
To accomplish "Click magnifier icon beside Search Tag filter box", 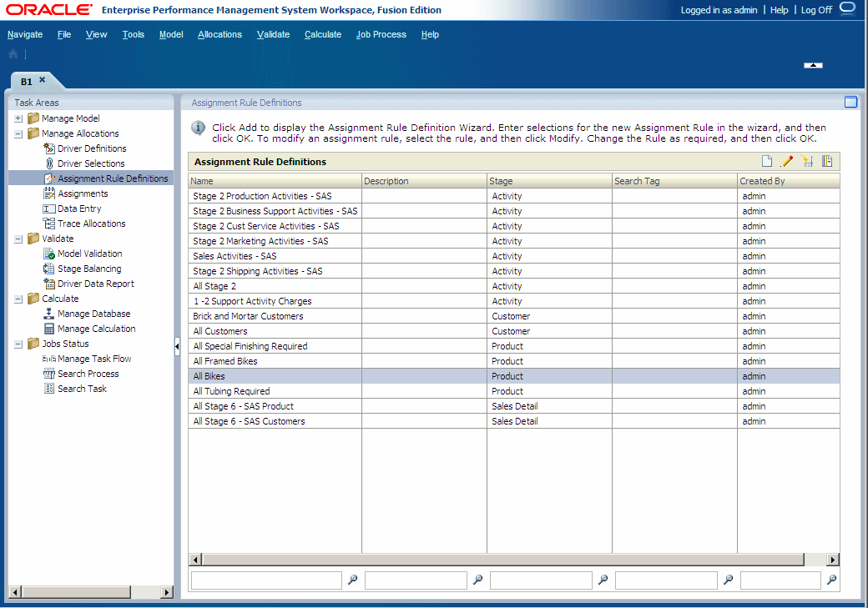I will point(728,580).
